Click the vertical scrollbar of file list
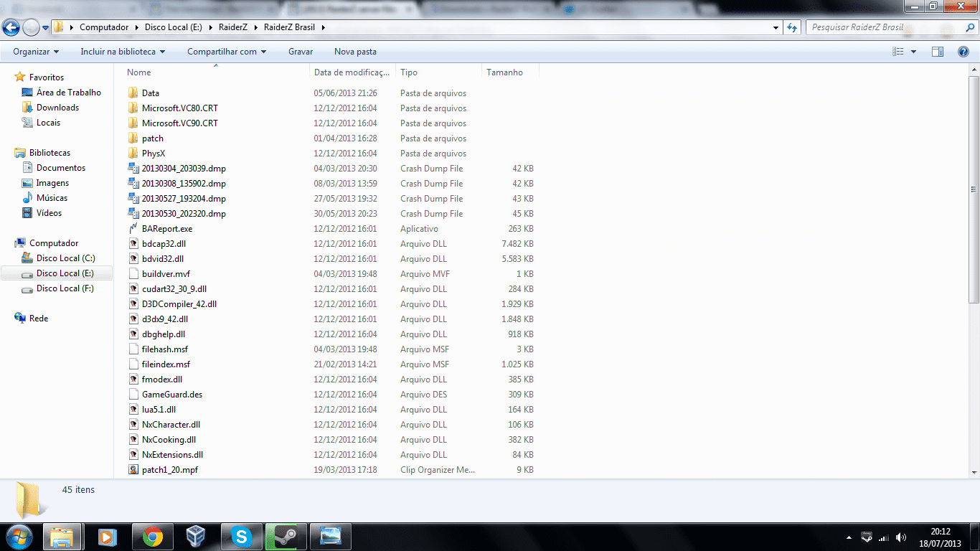Screen dimensions: 980x551 coord(974,189)
